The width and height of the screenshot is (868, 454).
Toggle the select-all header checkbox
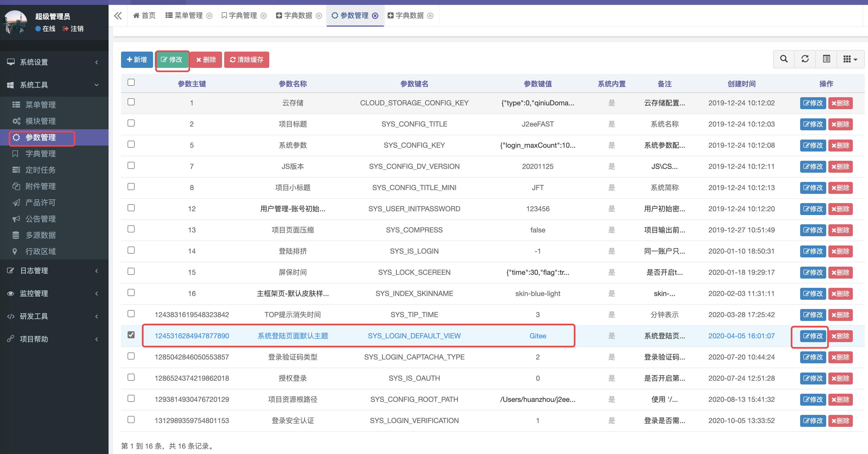tap(131, 83)
